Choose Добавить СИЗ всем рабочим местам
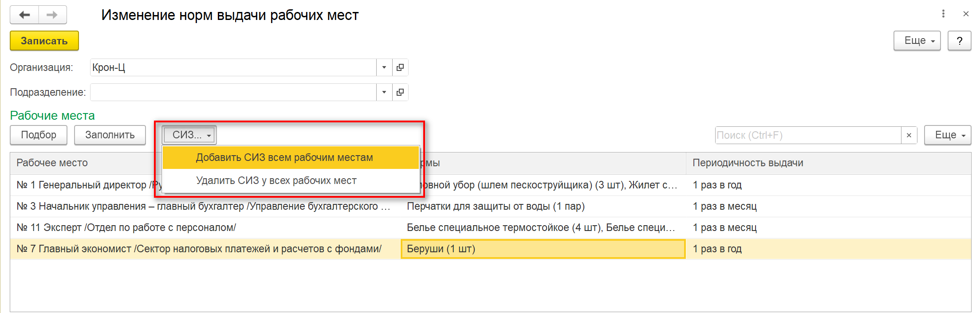Viewport: 980px width, 313px height. pyautogui.click(x=284, y=158)
